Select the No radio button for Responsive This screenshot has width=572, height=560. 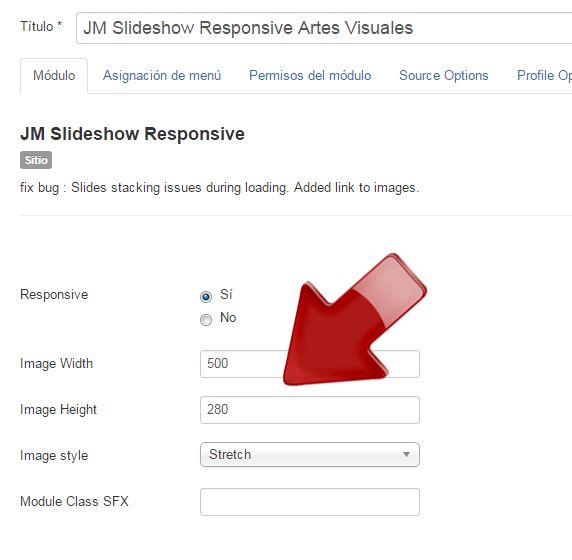(x=206, y=320)
